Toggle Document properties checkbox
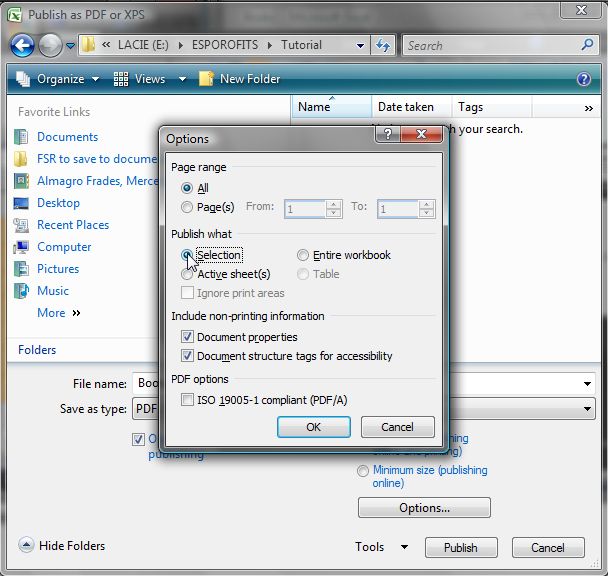The height and width of the screenshot is (576, 608). coord(187,337)
